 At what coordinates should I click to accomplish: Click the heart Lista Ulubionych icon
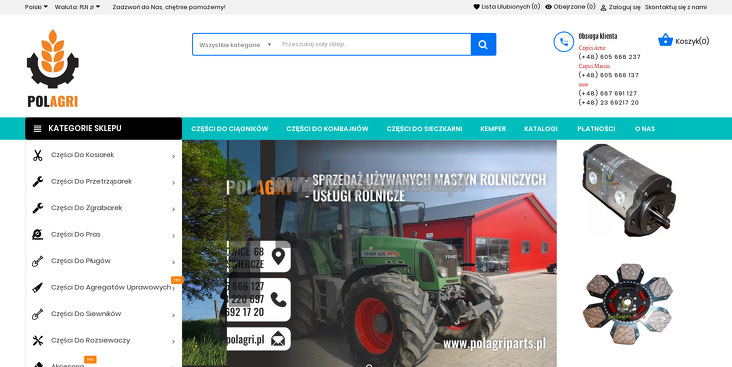point(476,7)
